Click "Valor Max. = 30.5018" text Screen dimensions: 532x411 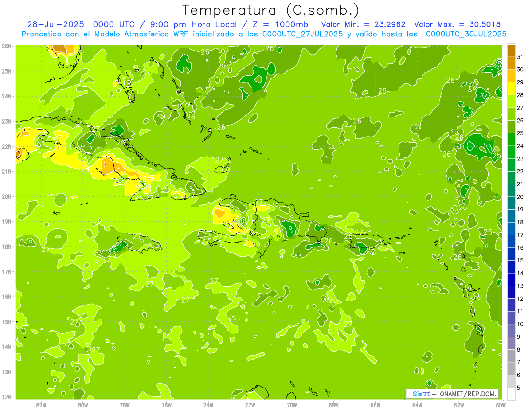pos(458,24)
